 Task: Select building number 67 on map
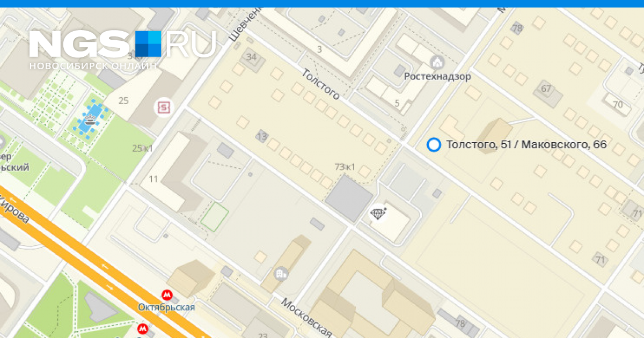pos(546,89)
